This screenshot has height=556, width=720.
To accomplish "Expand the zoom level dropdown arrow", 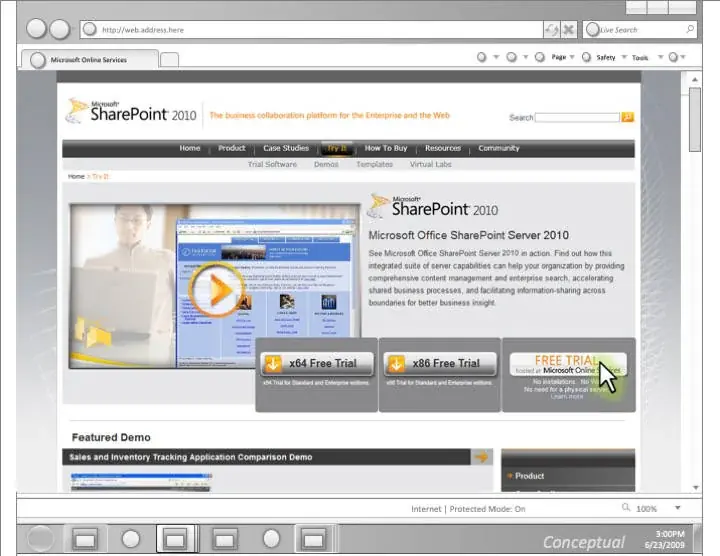I will (678, 508).
